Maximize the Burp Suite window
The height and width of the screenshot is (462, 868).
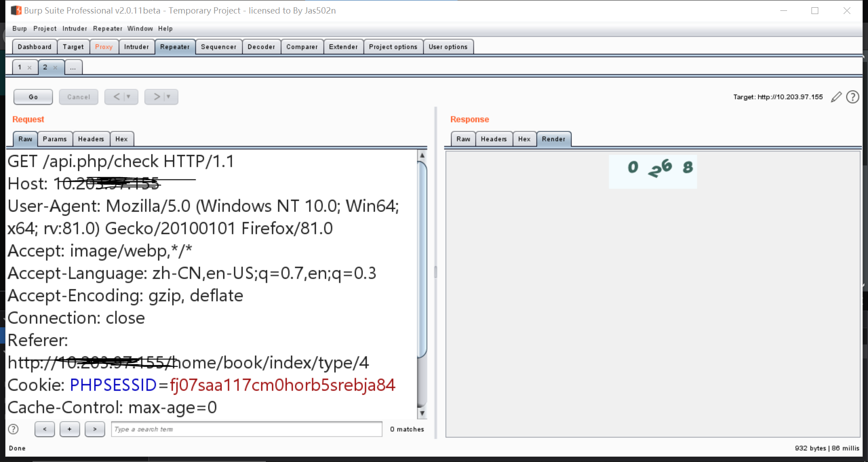pos(815,10)
